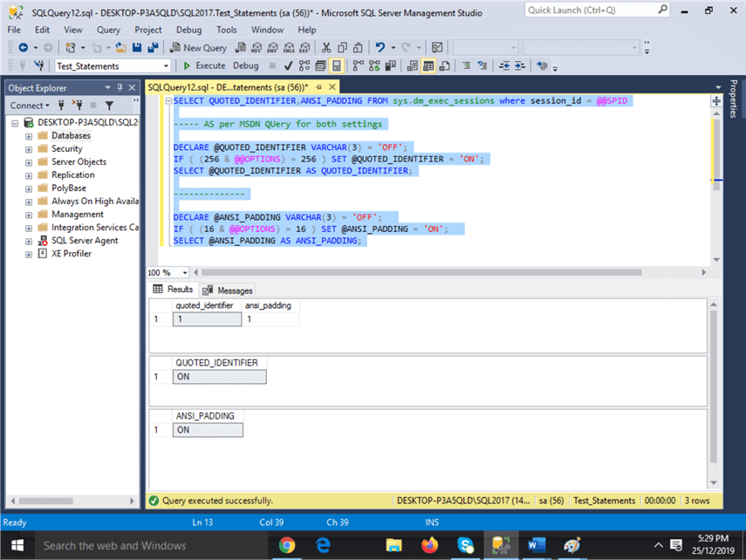Screen dimensions: 746x560
Task: Click the Navigate Backward arrow icon
Action: (23, 48)
